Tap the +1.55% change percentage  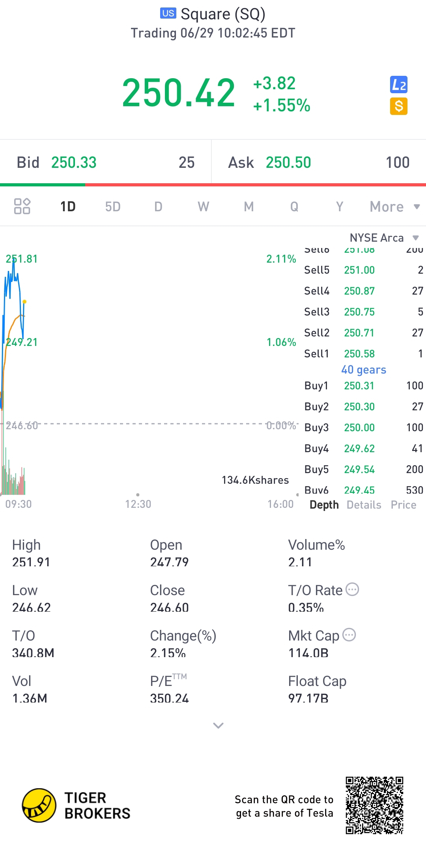click(282, 105)
